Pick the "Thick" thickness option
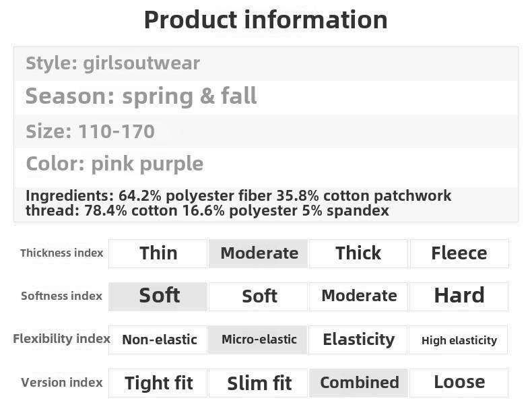 358,253
